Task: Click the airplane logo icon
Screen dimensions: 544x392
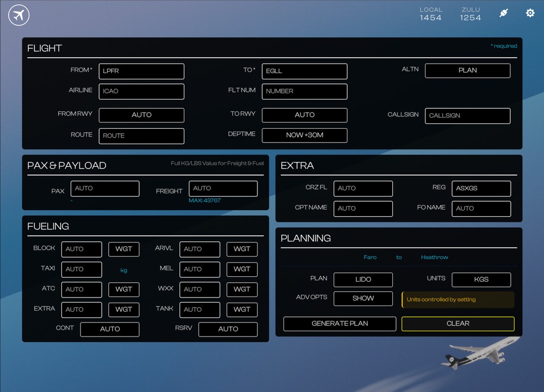Action: 19,15
